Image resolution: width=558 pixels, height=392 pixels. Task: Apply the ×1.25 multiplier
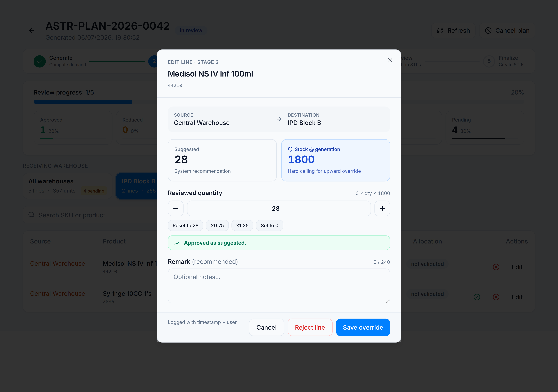tap(242, 225)
